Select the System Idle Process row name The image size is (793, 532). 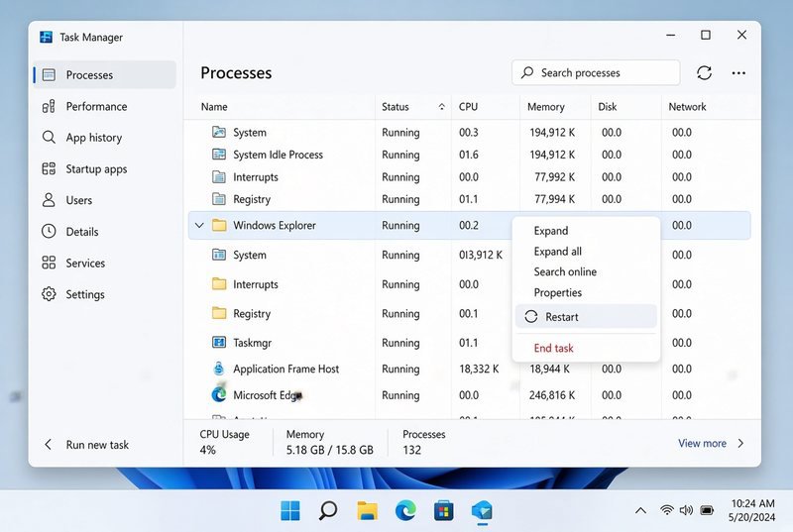tap(278, 155)
